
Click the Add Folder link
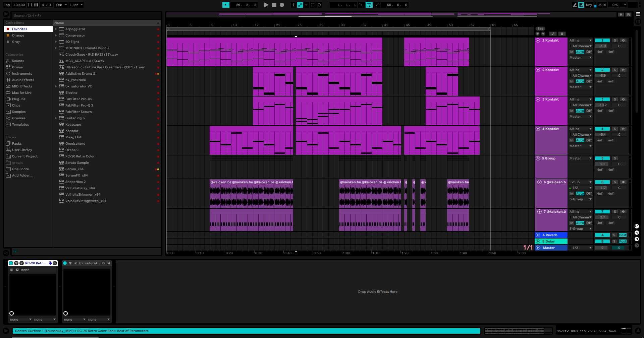pyautogui.click(x=22, y=175)
